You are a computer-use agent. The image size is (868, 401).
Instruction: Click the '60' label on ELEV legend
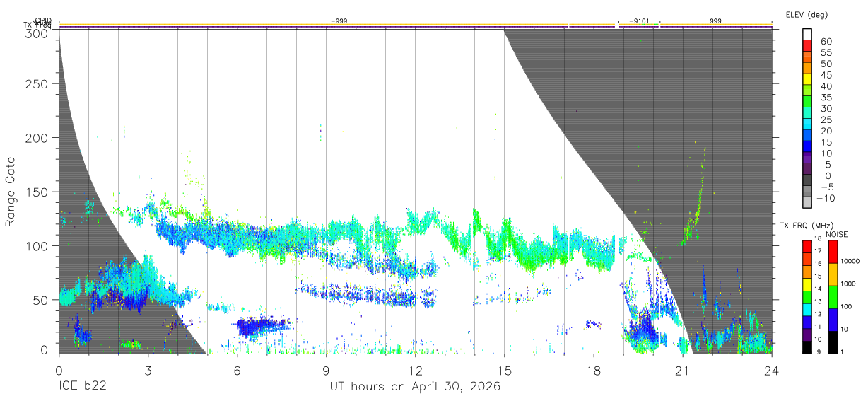[x=826, y=42]
